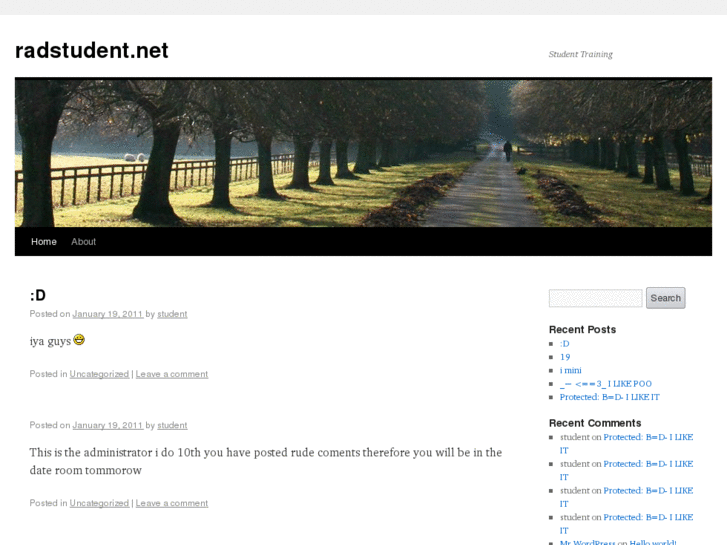Click the "iya guys" post text

[x=57, y=341]
